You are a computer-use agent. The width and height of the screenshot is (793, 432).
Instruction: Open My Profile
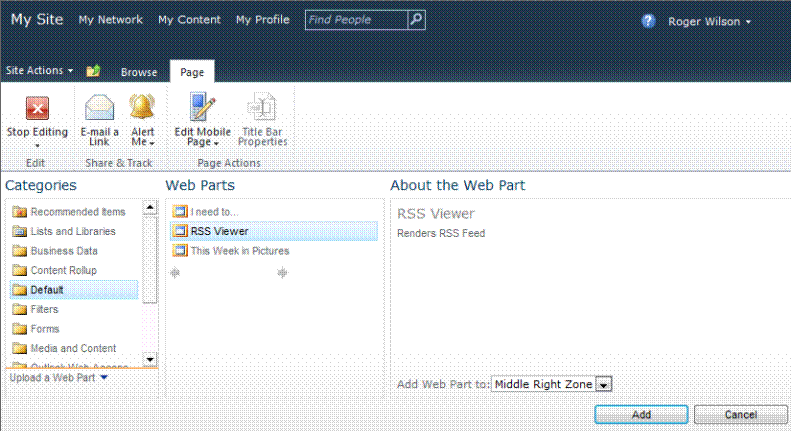[x=263, y=20]
